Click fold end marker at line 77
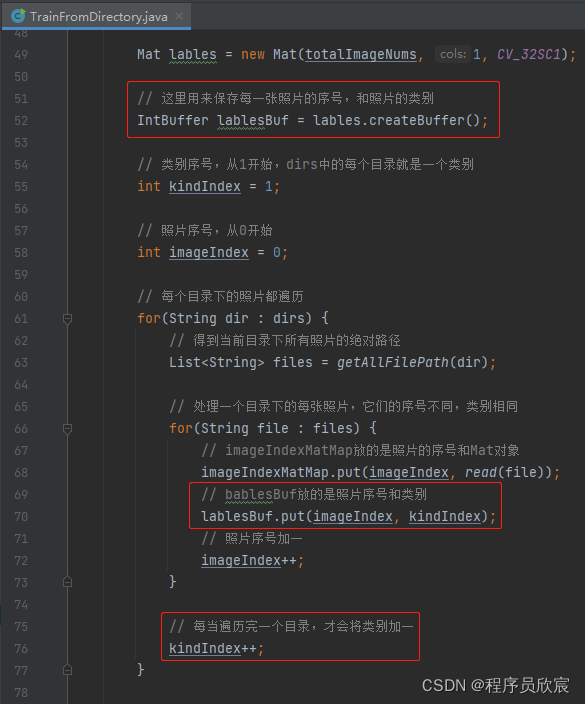585x704 pixels. coord(67,670)
